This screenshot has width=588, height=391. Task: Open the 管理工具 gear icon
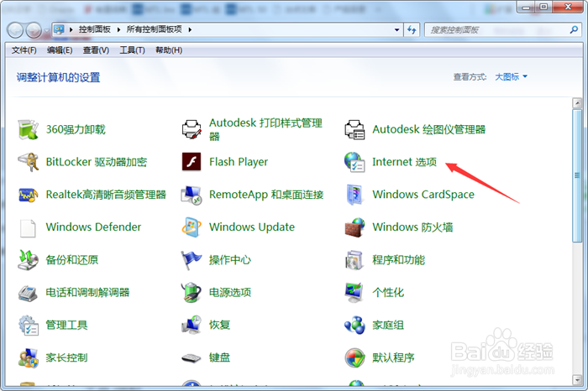click(x=28, y=325)
